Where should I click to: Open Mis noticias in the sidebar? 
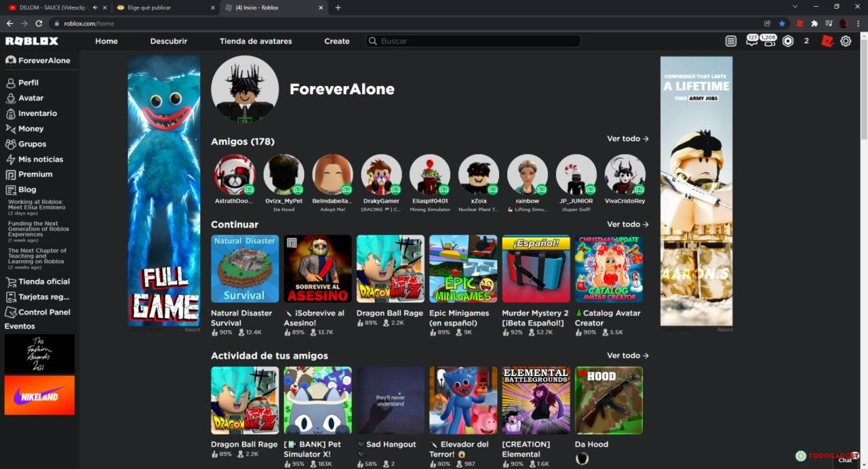tap(40, 159)
